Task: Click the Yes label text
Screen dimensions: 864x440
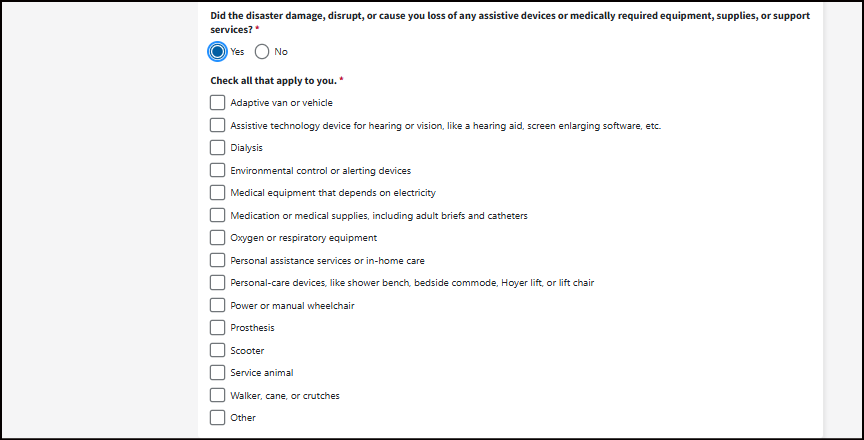Action: click(x=238, y=52)
